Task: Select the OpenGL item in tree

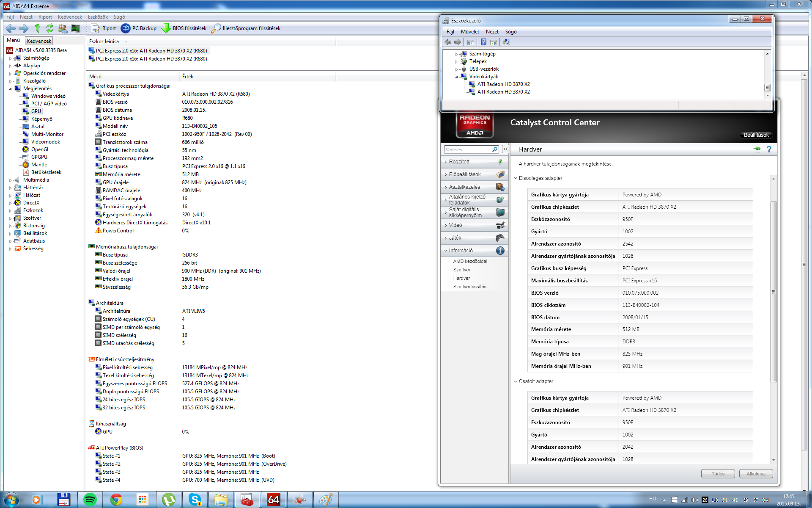Action: (40, 149)
